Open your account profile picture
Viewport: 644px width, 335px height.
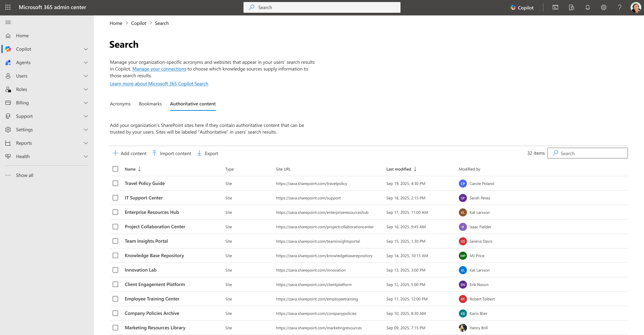point(636,7)
